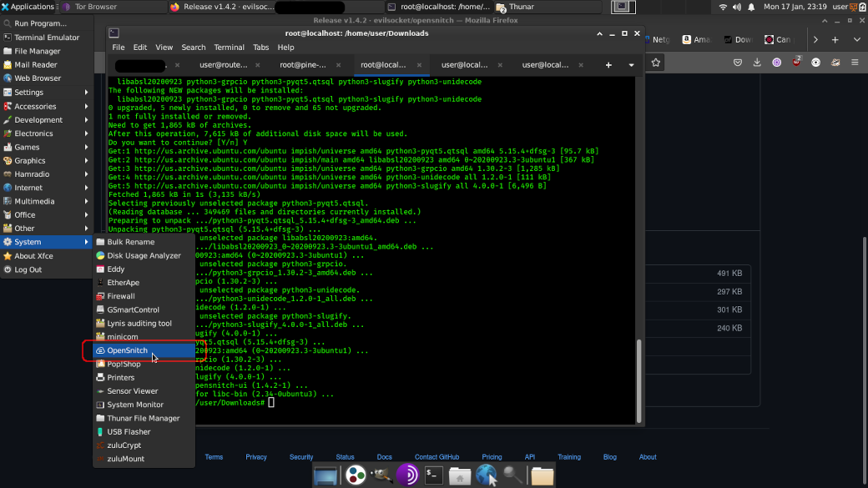Close the root@local terminal tab
Screen dimensions: 868x488
(419, 65)
